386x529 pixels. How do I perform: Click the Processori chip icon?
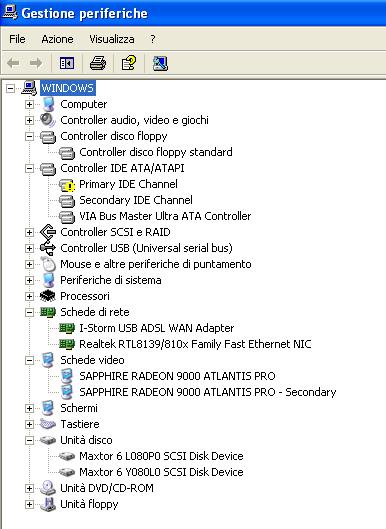click(48, 296)
